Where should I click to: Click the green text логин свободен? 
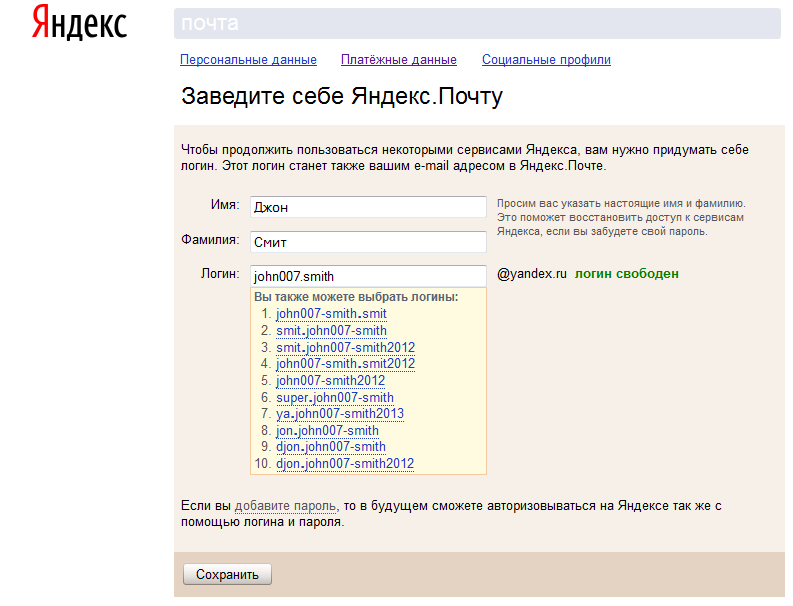click(x=627, y=274)
